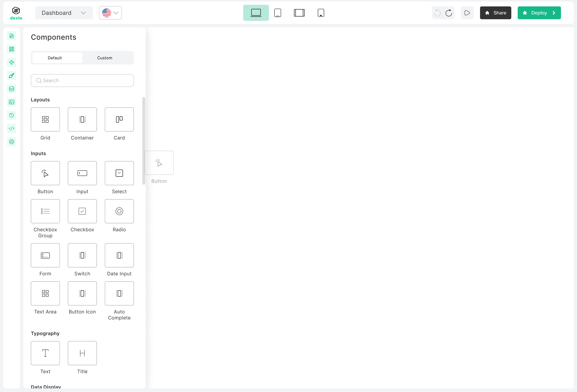Open the images icon in left sidebar
The image size is (577, 392).
pyautogui.click(x=12, y=102)
